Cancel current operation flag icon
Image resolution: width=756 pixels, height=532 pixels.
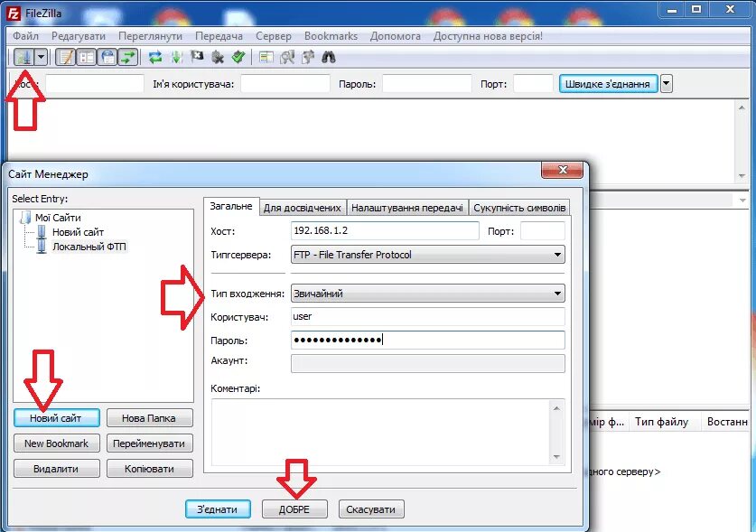(197, 58)
